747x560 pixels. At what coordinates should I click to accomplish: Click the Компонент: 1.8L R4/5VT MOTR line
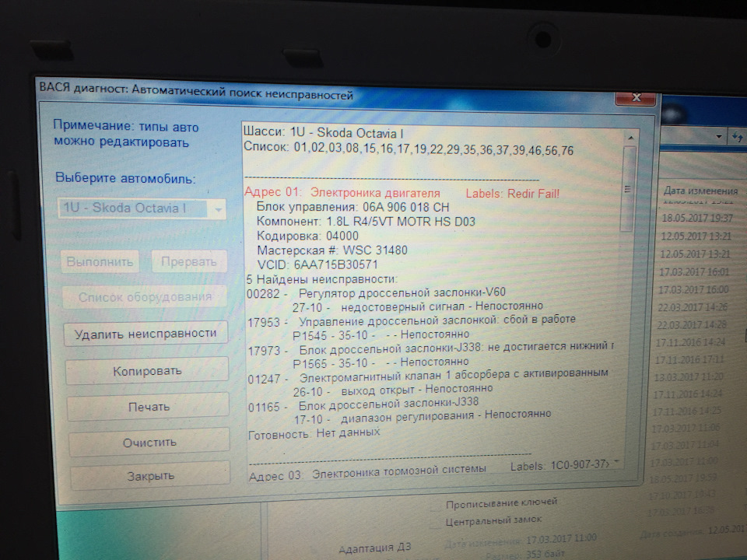366,222
